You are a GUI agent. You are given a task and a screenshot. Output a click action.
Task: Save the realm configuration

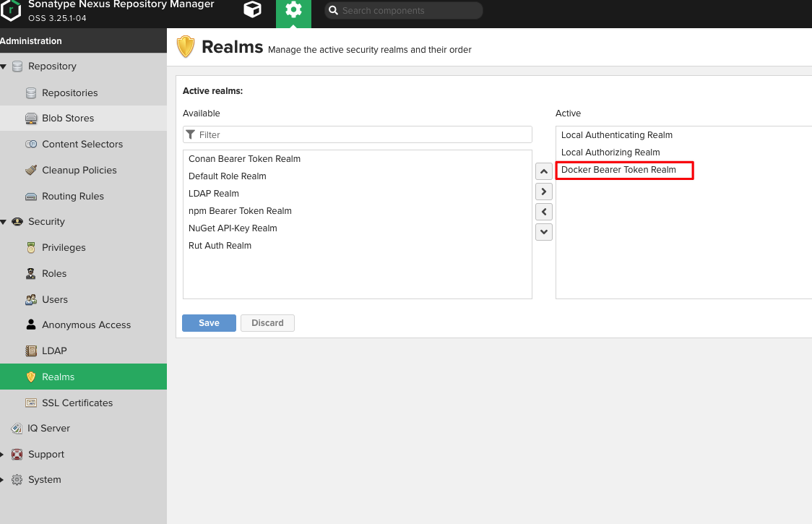(210, 323)
